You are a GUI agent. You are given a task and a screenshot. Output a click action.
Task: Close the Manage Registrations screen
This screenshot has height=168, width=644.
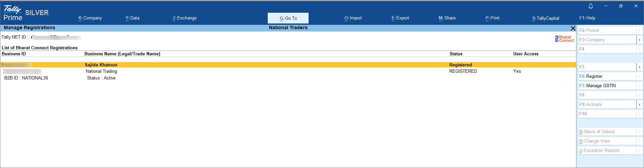point(573,28)
